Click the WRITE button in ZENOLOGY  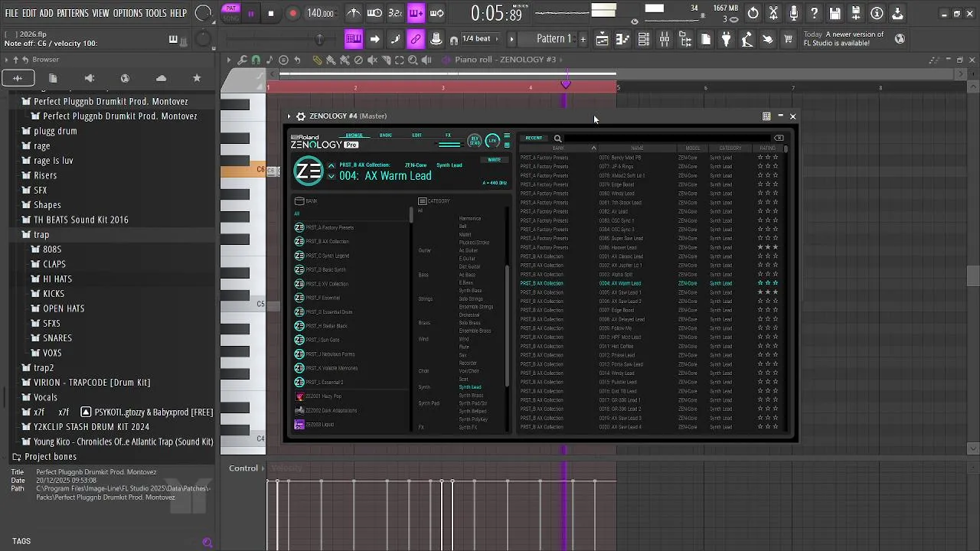pyautogui.click(x=494, y=160)
